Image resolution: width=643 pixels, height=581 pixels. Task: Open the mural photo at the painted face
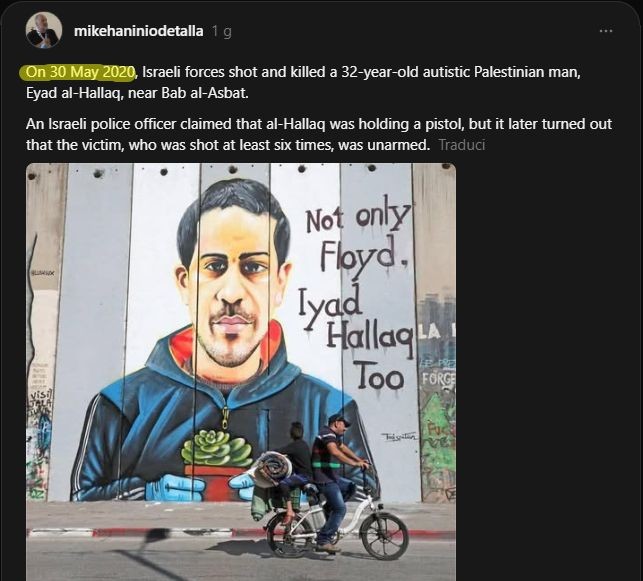(x=232, y=280)
